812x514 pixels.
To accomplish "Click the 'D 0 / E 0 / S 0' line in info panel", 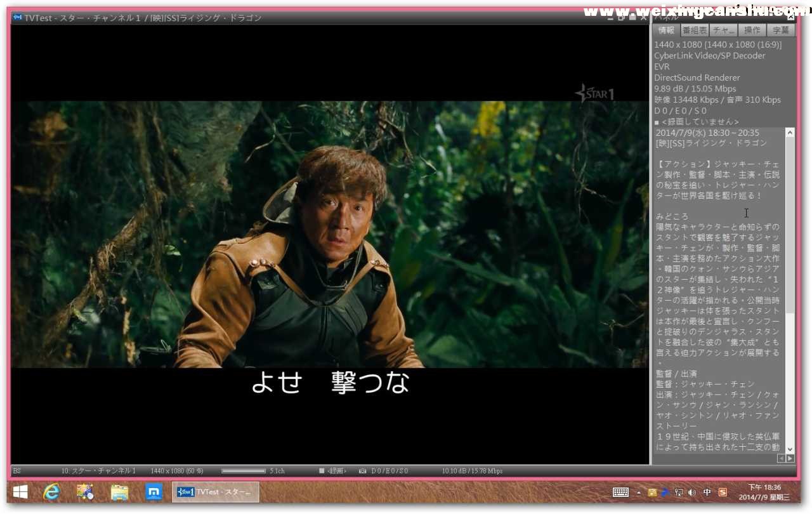I will (681, 111).
